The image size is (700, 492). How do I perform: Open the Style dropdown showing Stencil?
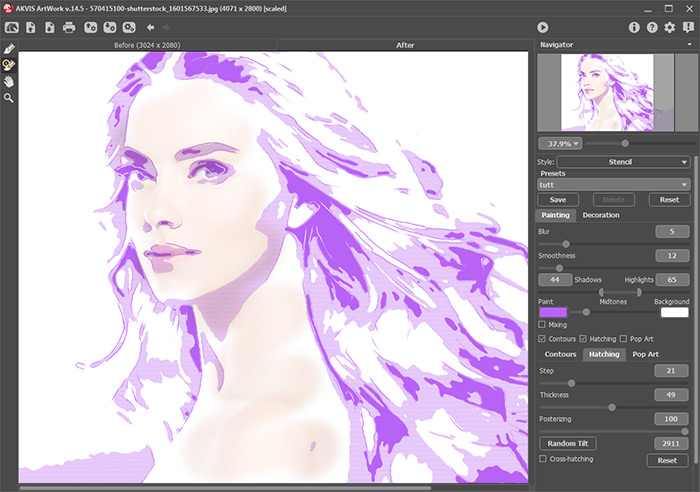click(x=622, y=161)
